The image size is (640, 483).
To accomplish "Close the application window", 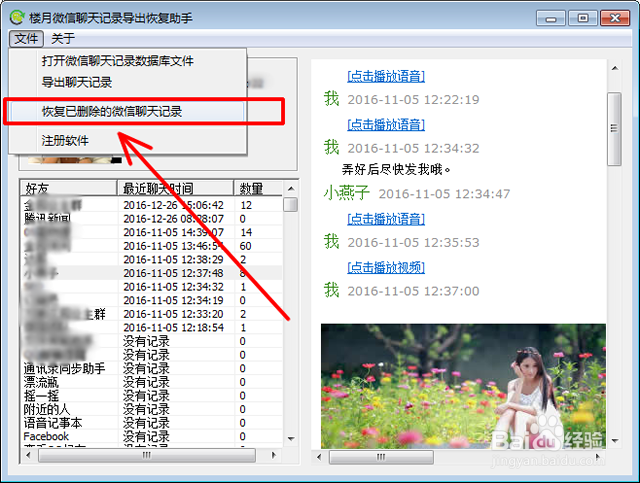I will 615,18.
